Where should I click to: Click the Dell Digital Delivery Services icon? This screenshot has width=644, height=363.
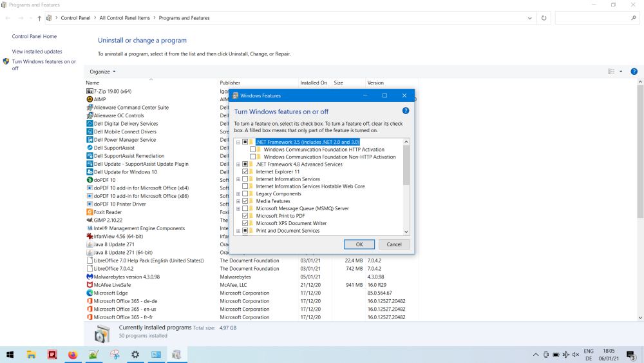tap(90, 123)
